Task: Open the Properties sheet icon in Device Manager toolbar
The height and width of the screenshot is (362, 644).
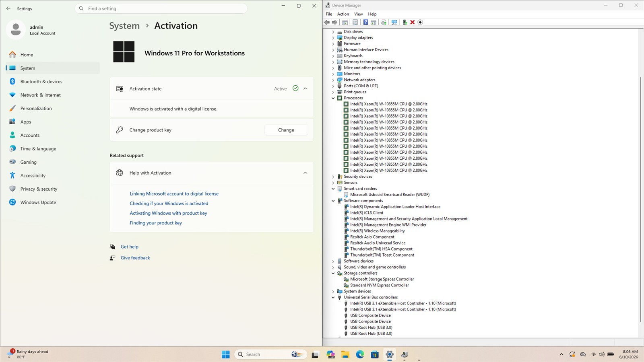Action: click(x=355, y=22)
